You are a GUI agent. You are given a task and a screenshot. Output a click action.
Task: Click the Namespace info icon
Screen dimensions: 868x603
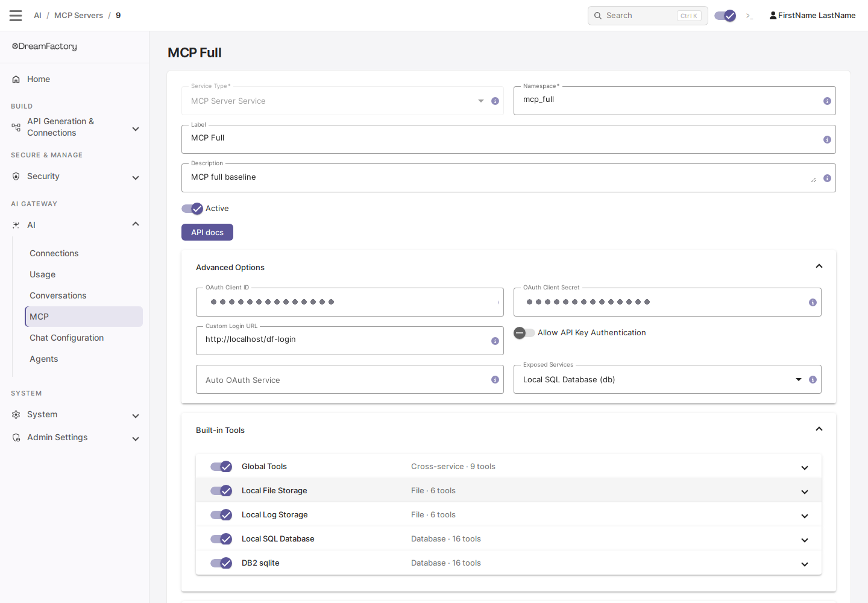(827, 101)
